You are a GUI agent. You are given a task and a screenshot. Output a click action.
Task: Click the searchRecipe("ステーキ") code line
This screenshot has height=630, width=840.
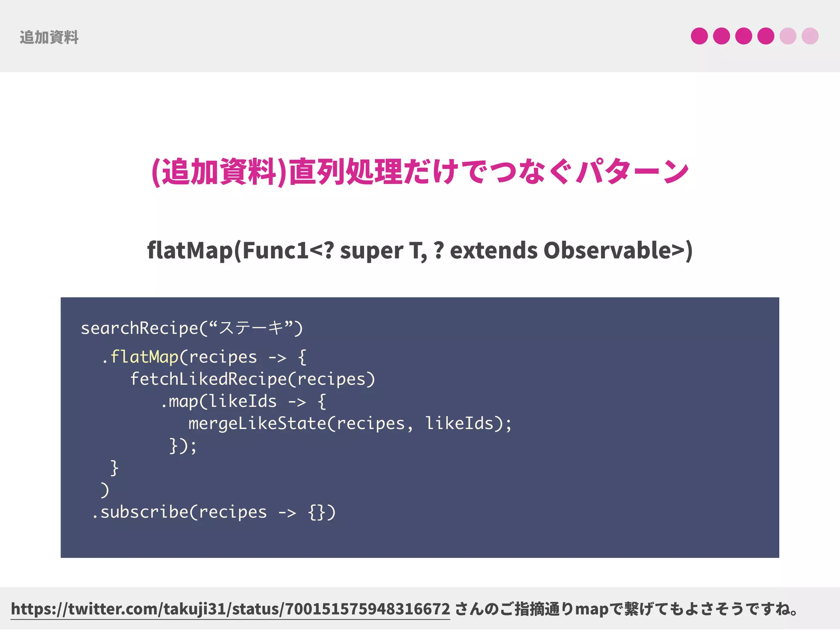coord(192,328)
